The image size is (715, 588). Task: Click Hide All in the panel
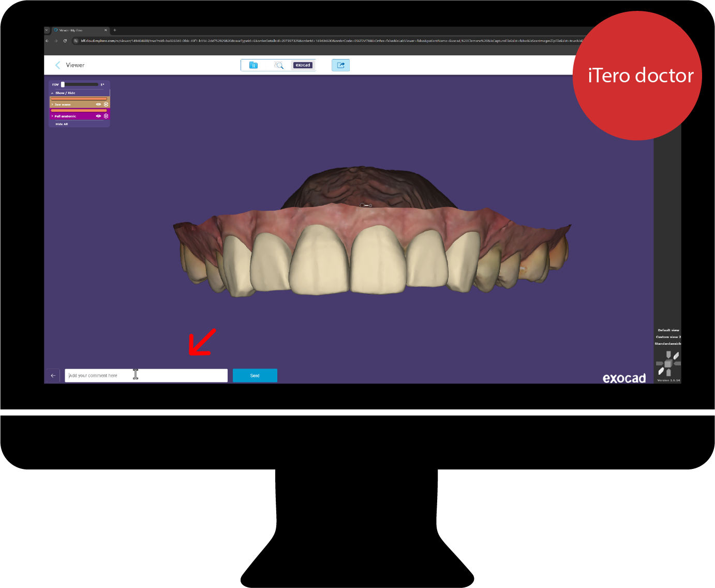(62, 124)
